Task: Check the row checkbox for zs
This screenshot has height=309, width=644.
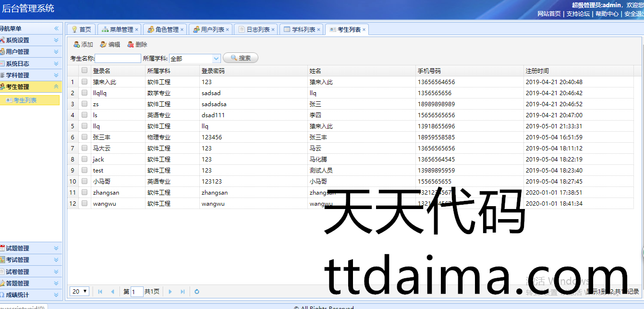Action: (x=85, y=104)
